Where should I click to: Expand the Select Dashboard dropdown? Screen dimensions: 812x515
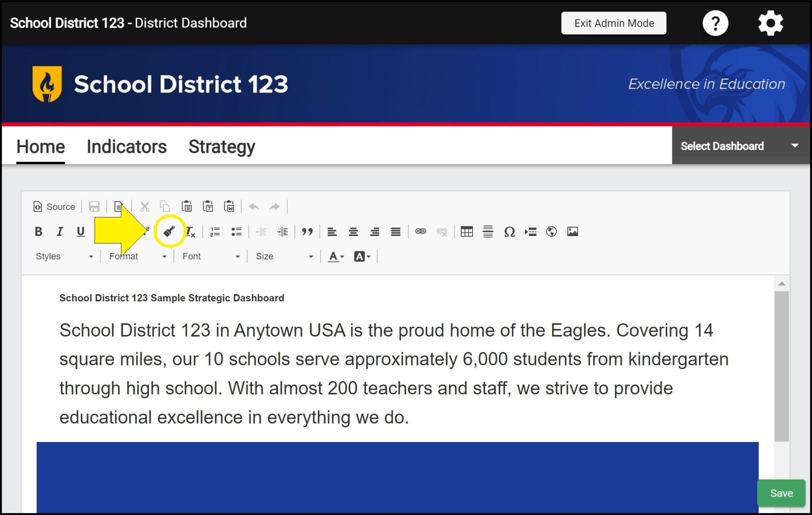740,146
